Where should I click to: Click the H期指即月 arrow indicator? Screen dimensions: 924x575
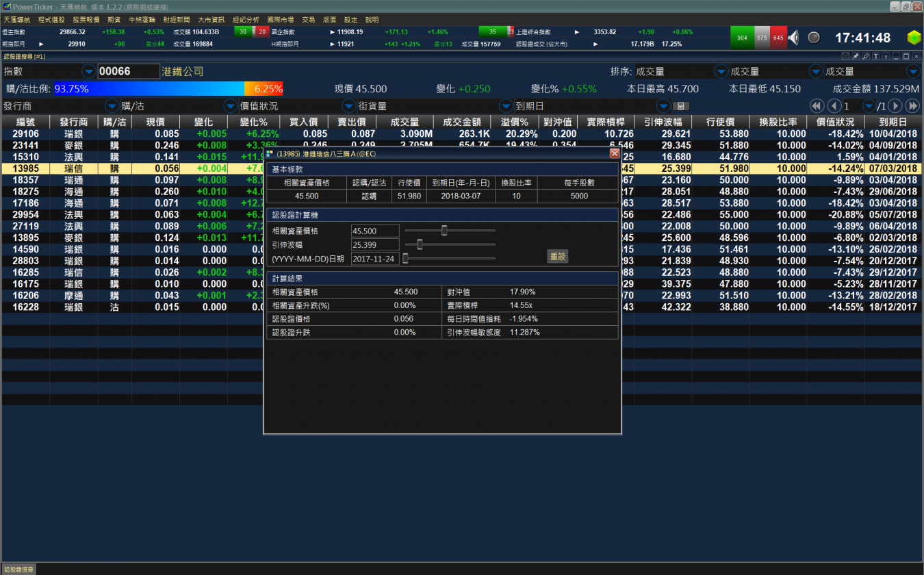point(333,44)
